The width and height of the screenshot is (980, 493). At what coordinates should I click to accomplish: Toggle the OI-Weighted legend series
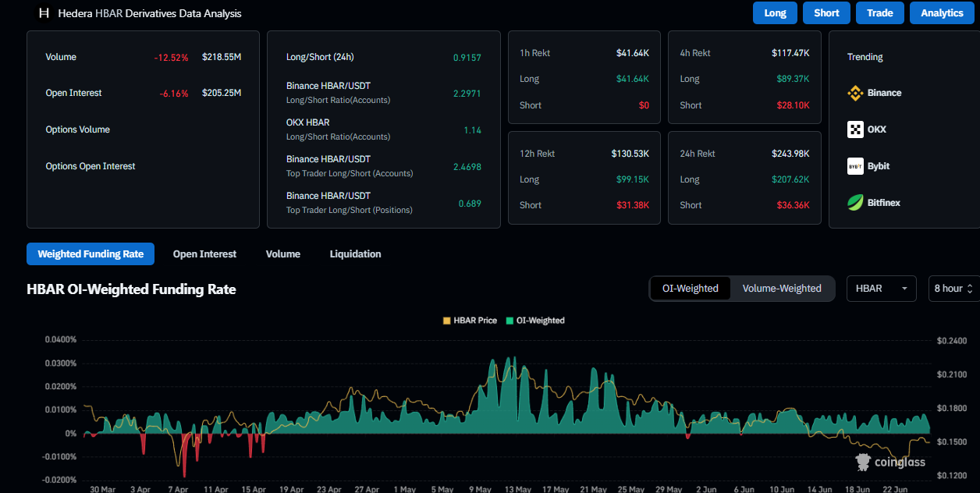(535, 321)
